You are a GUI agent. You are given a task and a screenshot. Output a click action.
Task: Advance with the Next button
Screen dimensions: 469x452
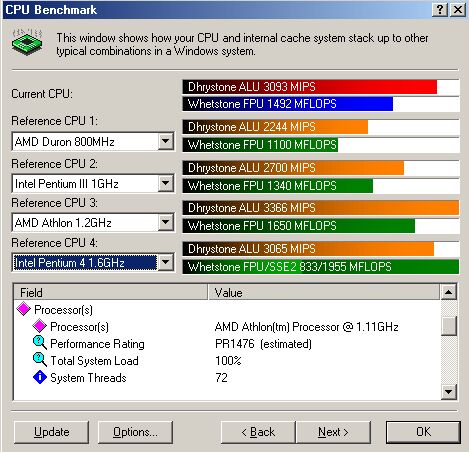point(333,432)
